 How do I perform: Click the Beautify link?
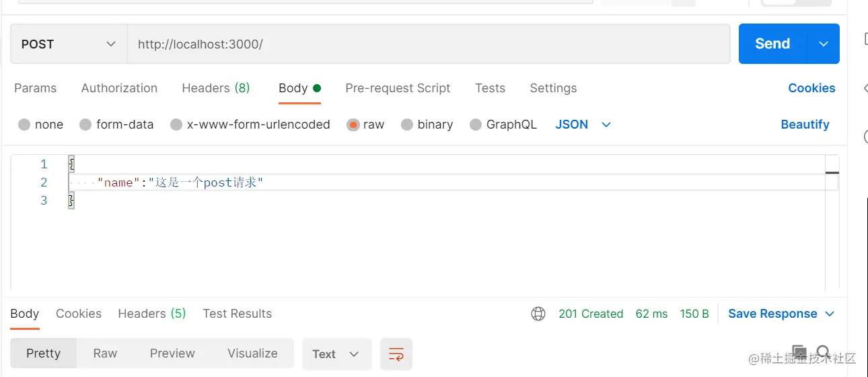(805, 125)
